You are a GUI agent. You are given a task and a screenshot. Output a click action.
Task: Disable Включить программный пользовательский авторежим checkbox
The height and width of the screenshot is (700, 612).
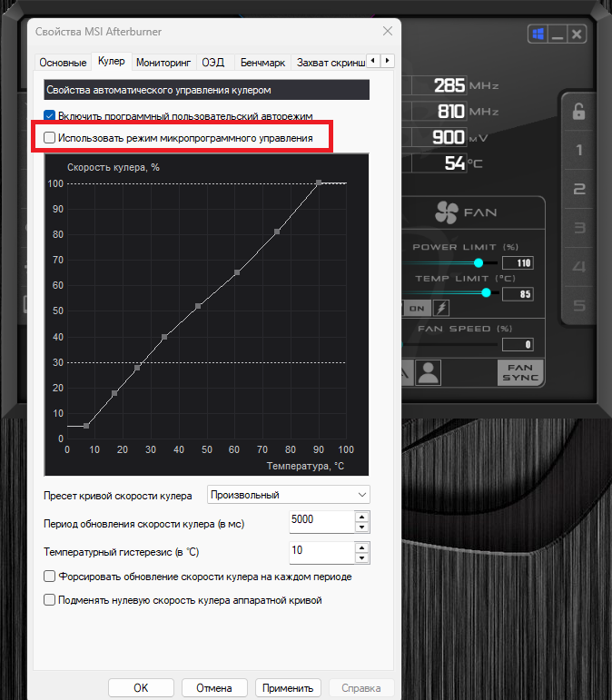point(50,115)
